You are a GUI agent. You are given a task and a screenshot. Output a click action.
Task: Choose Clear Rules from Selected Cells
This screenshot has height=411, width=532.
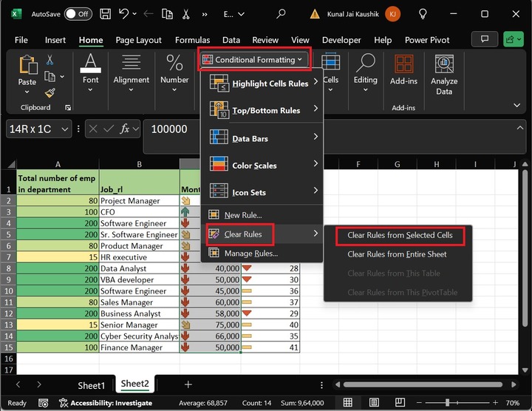click(400, 235)
